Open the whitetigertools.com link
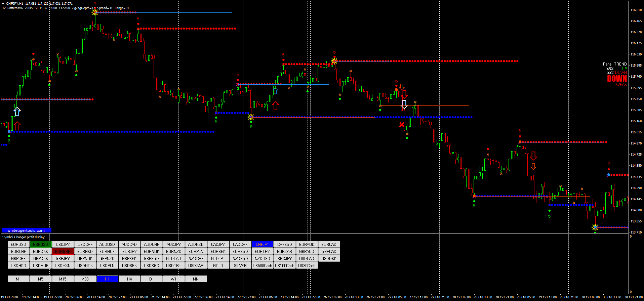644x301 pixels. [x=26, y=230]
